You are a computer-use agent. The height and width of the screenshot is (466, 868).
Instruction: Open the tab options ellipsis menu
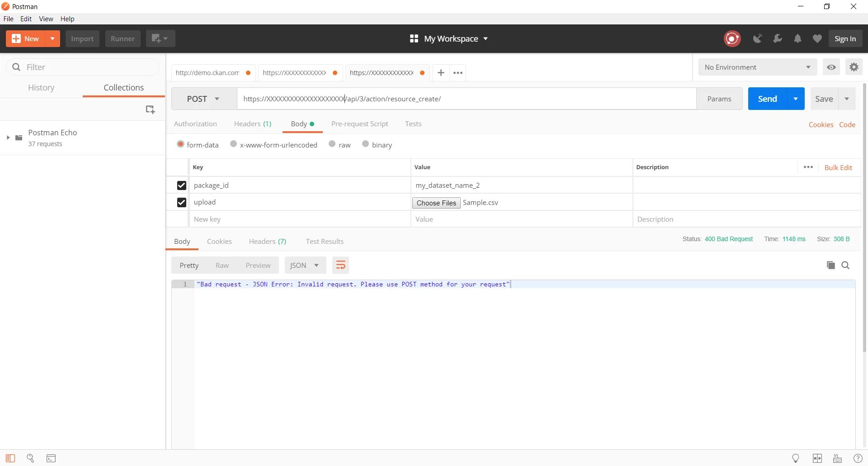(x=458, y=72)
